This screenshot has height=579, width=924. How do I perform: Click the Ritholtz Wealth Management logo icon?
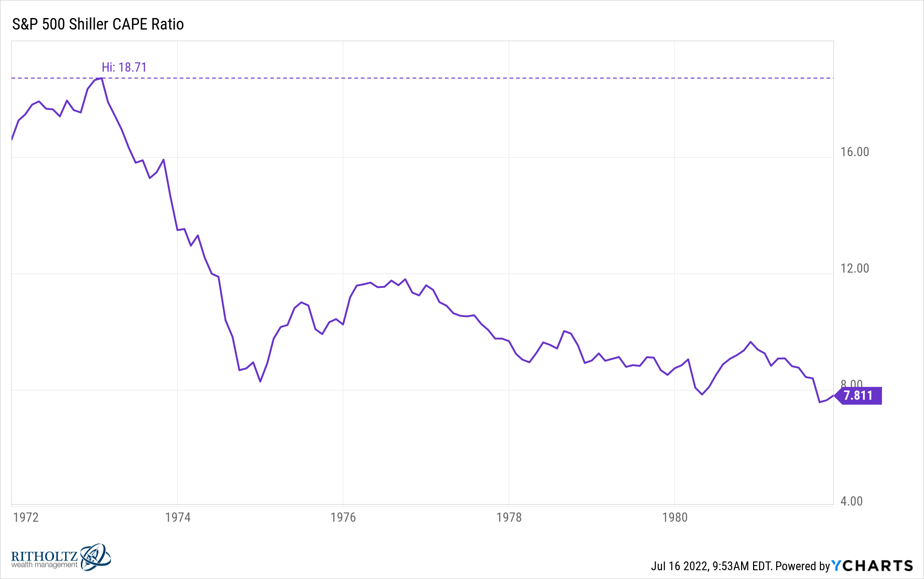(x=96, y=557)
